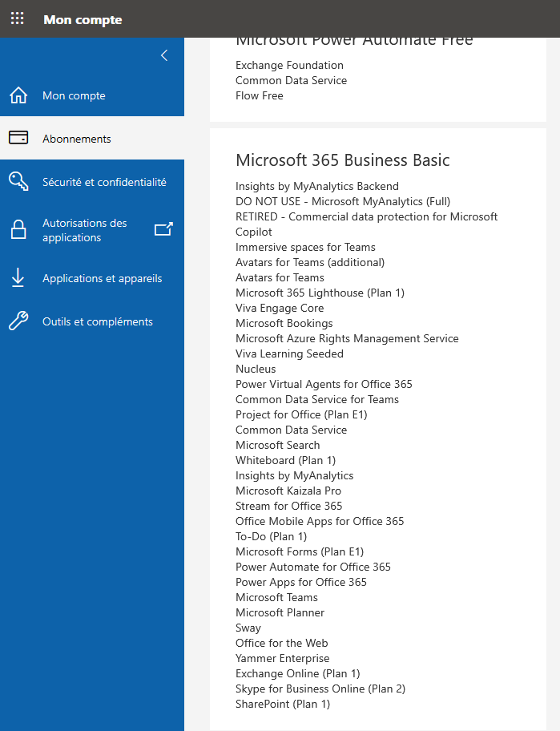Click the download arrow icon for Applications et appareils
Image resolution: width=560 pixels, height=731 pixels.
[18, 277]
